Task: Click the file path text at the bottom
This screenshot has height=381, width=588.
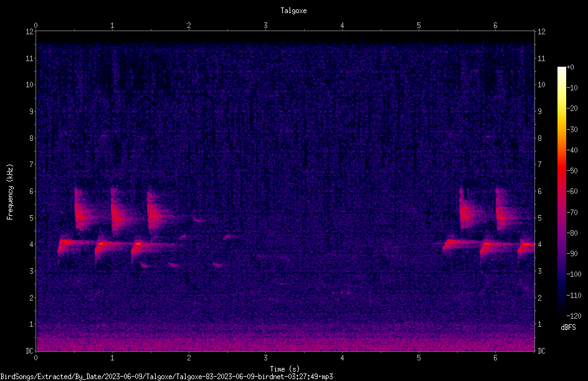Action: tap(166, 377)
